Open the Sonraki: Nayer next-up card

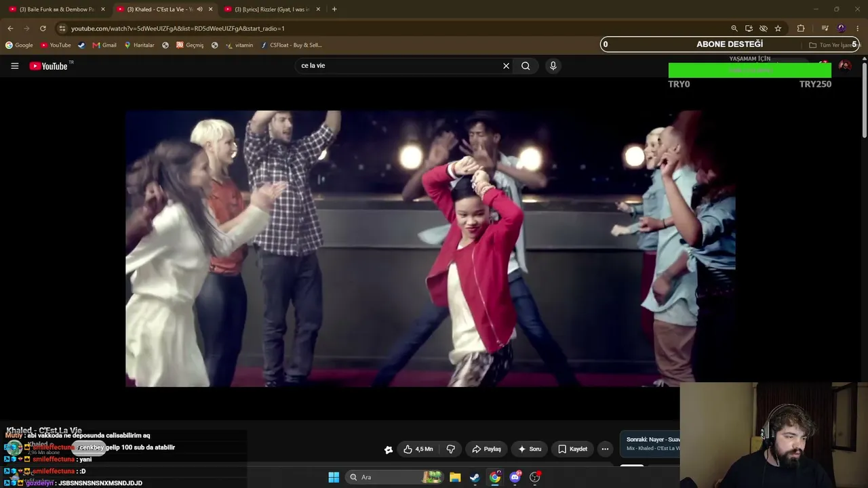tap(650, 444)
